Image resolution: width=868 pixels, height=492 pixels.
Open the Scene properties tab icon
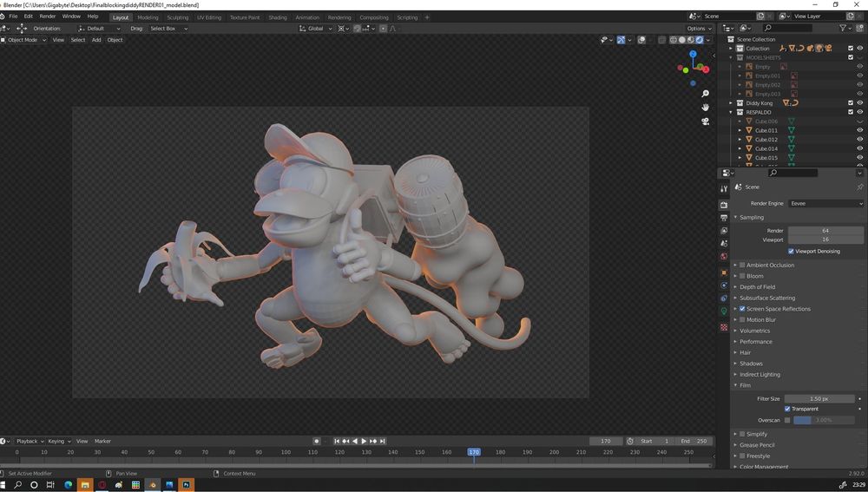click(x=724, y=244)
